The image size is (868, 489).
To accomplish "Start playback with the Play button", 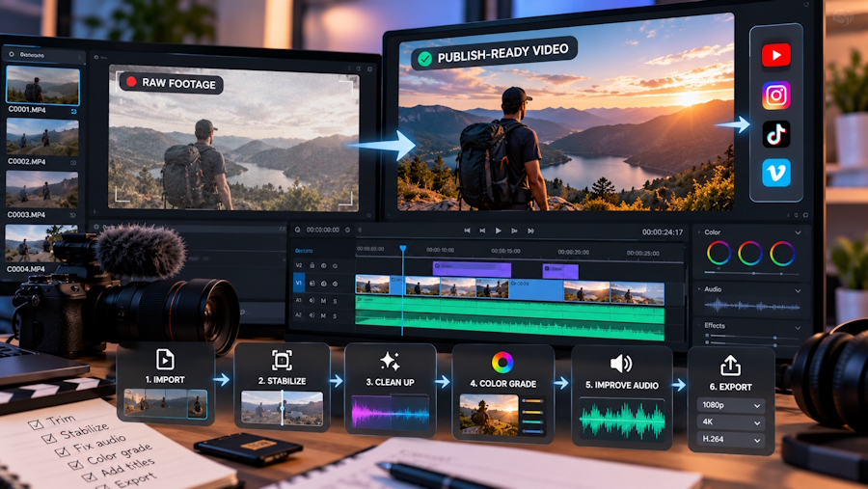I will pyautogui.click(x=499, y=231).
